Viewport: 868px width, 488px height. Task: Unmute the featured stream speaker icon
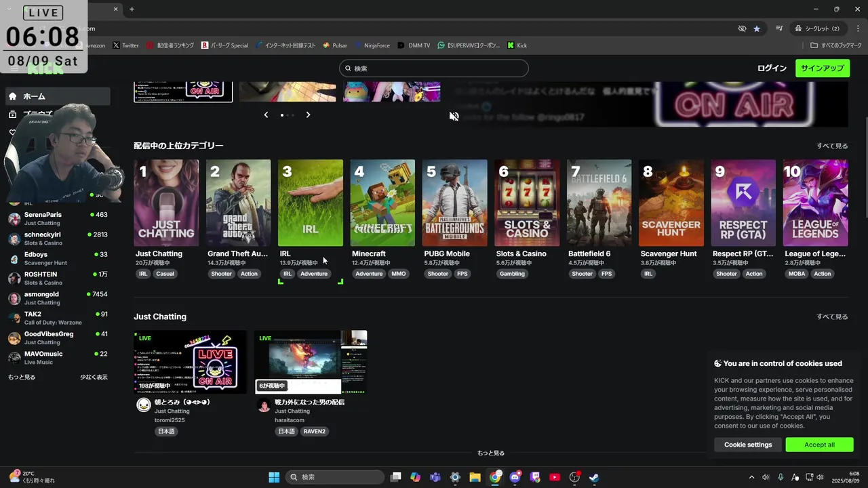pyautogui.click(x=454, y=116)
